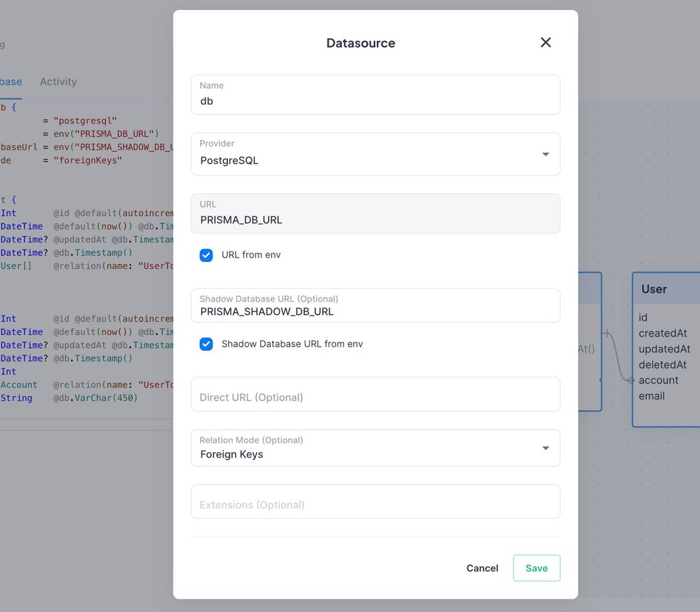This screenshot has height=612, width=700.
Task: Close the Datasource dialog with X icon
Action: (x=545, y=43)
